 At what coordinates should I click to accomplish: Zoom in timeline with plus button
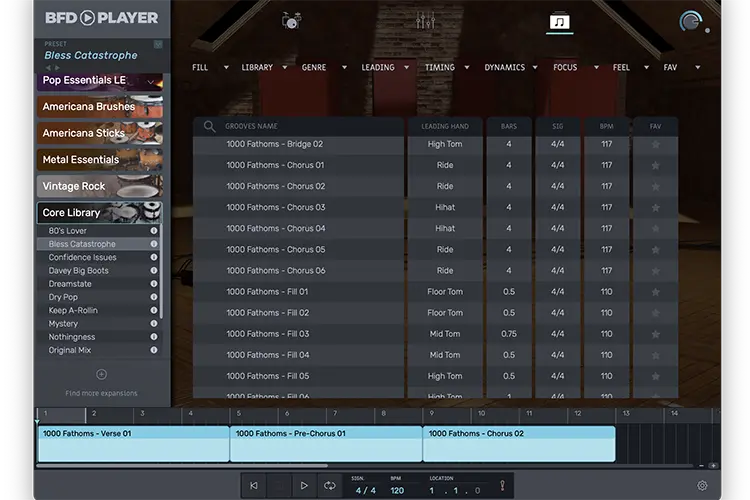713,466
